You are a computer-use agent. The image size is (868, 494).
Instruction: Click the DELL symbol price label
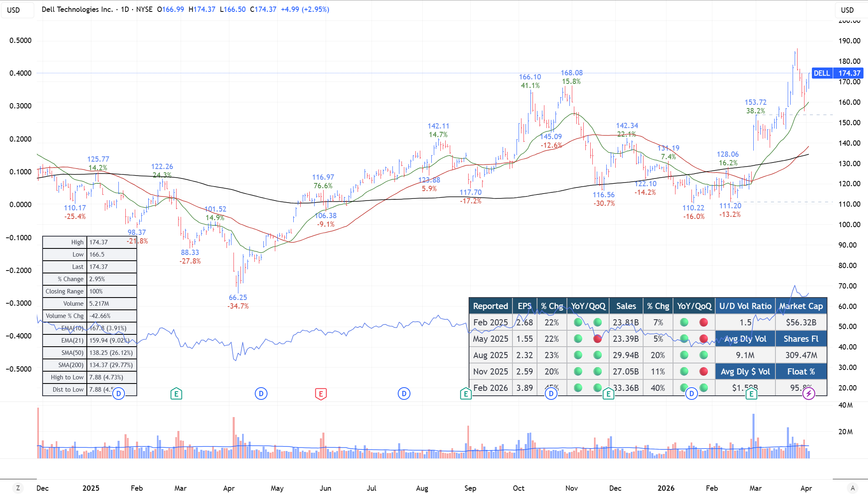[x=821, y=73]
